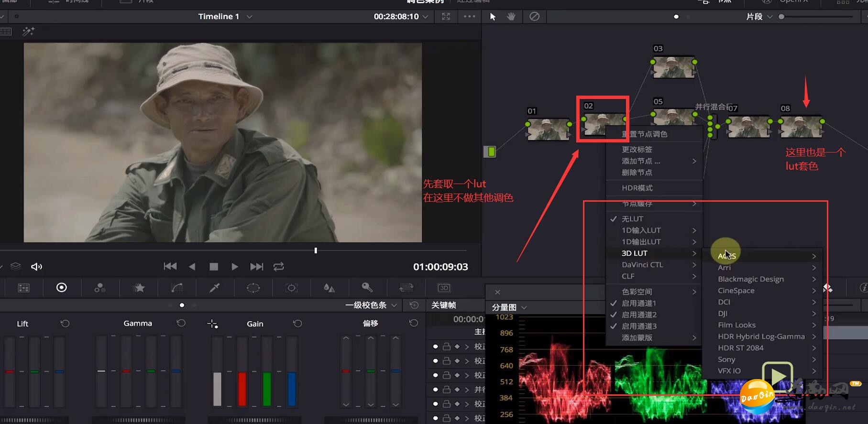The image size is (868, 424).
Task: Toggle loop playback icon
Action: coord(278,266)
